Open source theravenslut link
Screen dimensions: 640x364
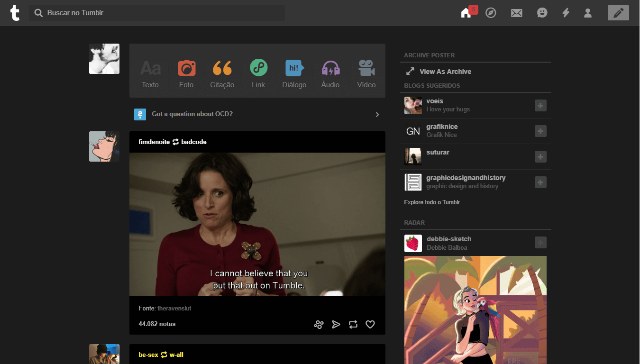tap(174, 308)
